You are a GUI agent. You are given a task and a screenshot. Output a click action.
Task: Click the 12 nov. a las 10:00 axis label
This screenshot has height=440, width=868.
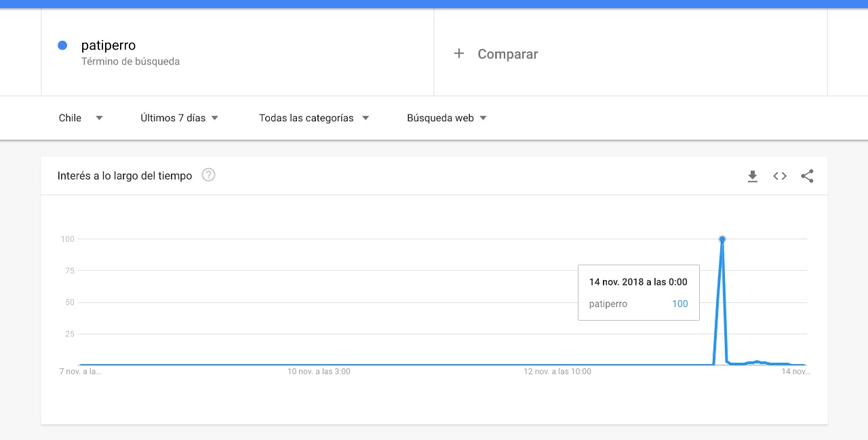pos(557,372)
